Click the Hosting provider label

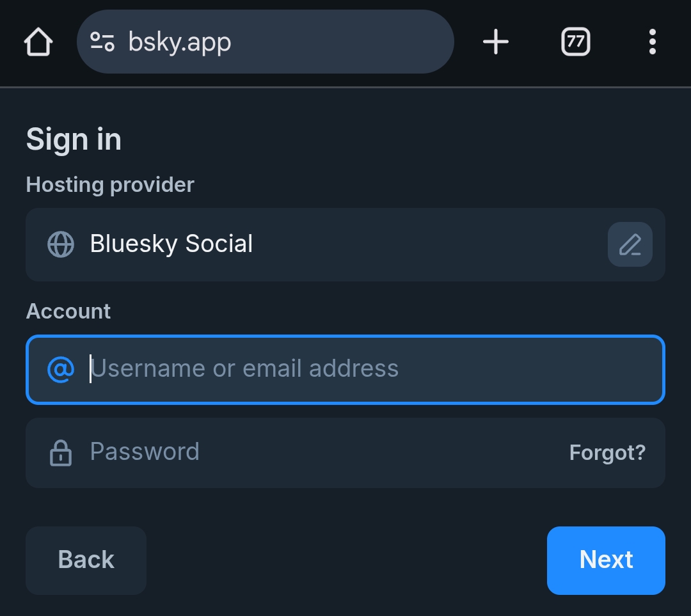point(110,185)
